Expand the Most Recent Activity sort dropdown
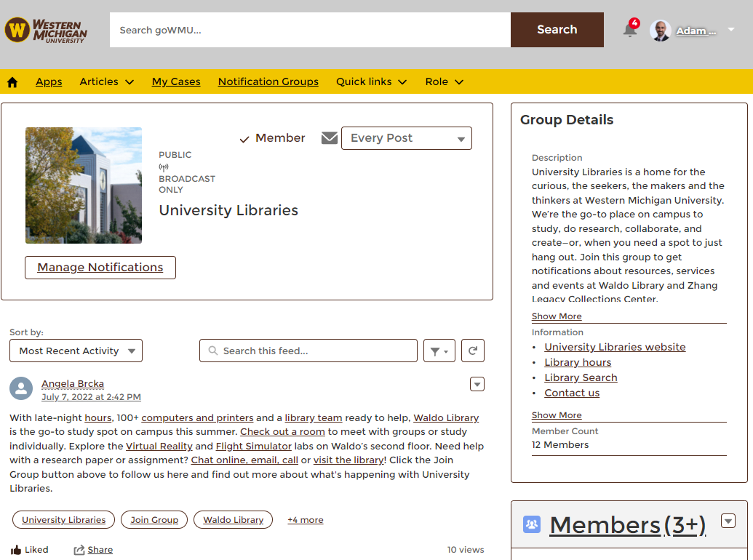The image size is (753, 560). pyautogui.click(x=76, y=351)
